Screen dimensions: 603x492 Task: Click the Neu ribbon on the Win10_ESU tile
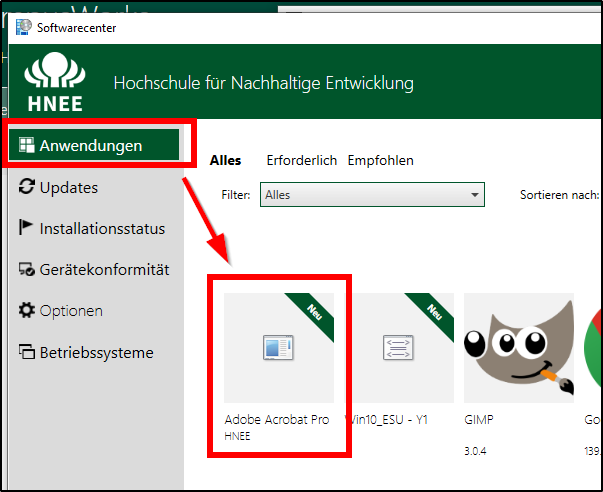(x=435, y=310)
